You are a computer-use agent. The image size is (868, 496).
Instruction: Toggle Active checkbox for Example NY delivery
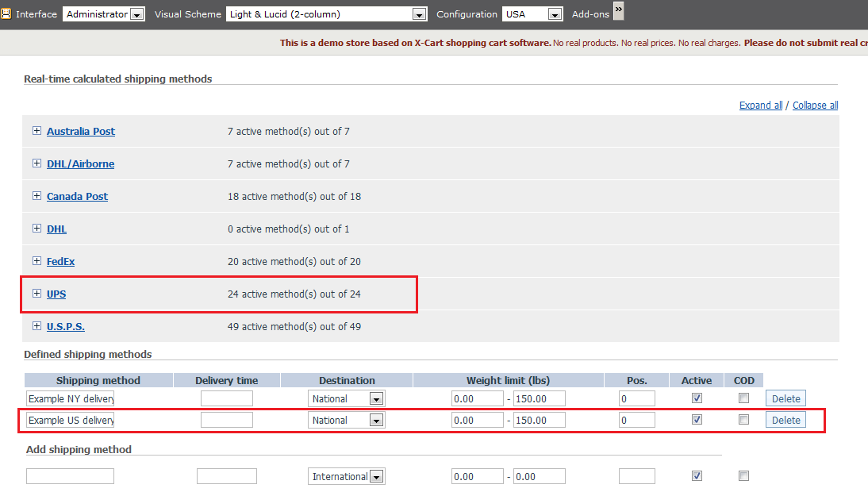pos(697,398)
